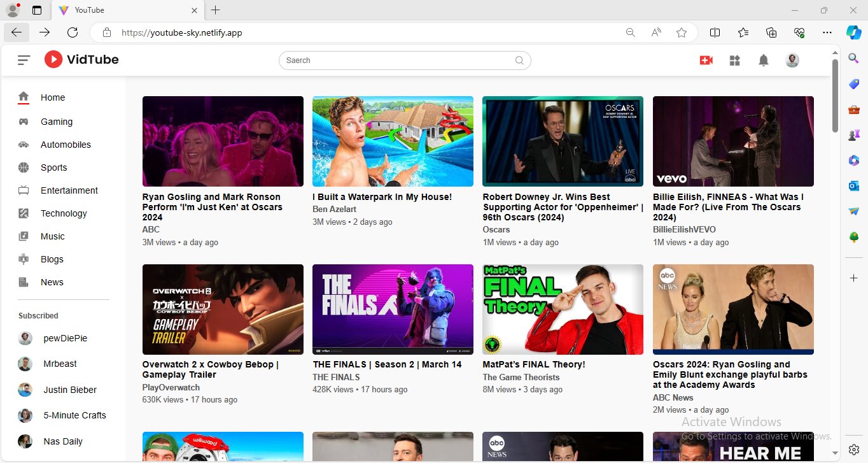Click the News icon in sidebar

(x=24, y=282)
